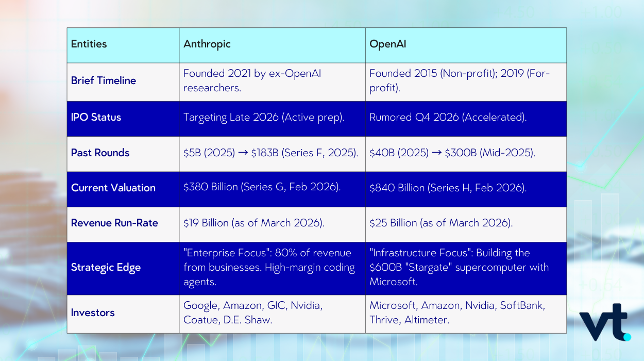Select the "Enterprise Focus" strategic edge cell
The image size is (644, 361).
click(269, 267)
